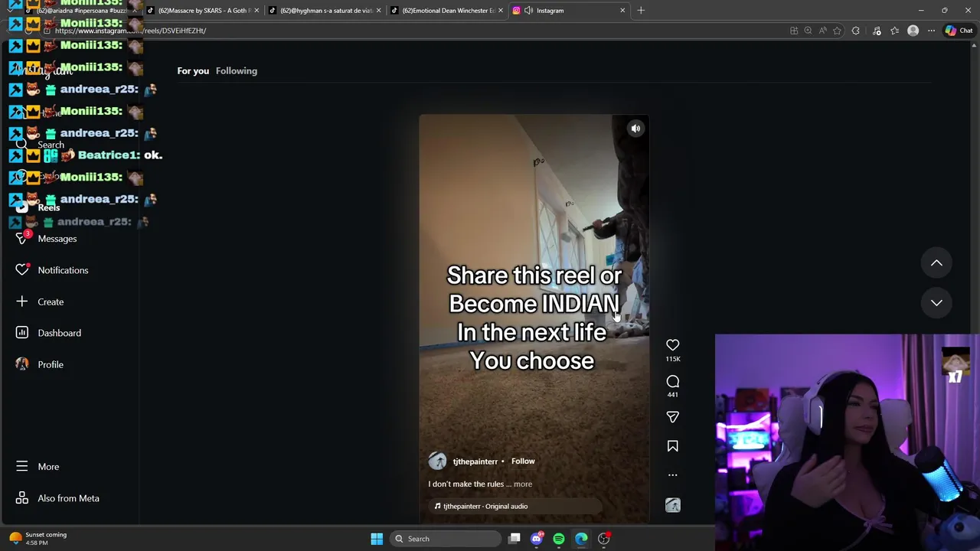Switch to Emotional Dean Winchester tab
This screenshot has height=551, width=980.
click(446, 11)
